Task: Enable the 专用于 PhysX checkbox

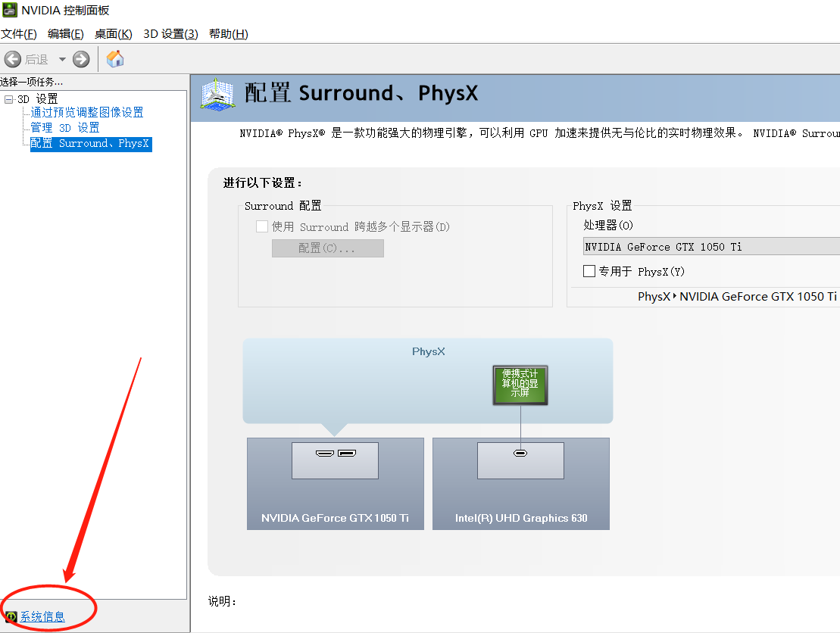Action: pos(589,271)
